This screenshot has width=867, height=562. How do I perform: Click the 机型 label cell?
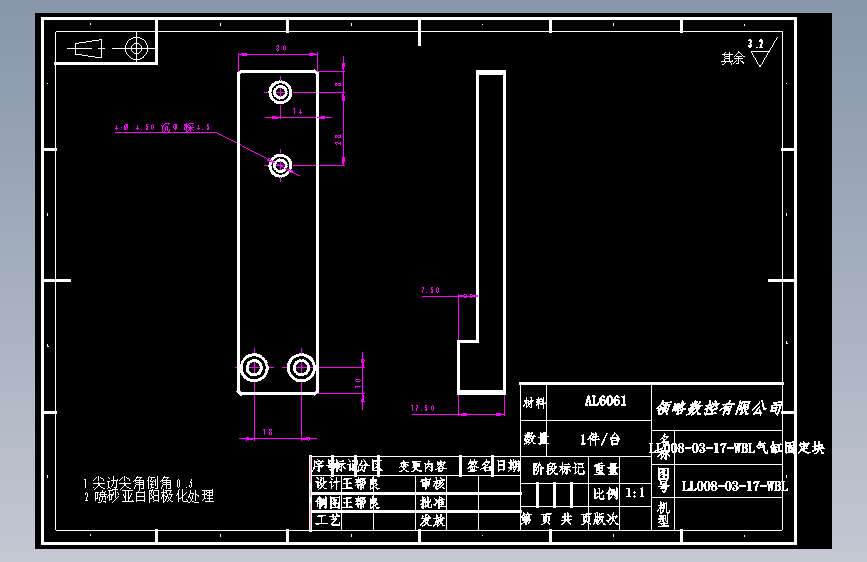click(664, 514)
